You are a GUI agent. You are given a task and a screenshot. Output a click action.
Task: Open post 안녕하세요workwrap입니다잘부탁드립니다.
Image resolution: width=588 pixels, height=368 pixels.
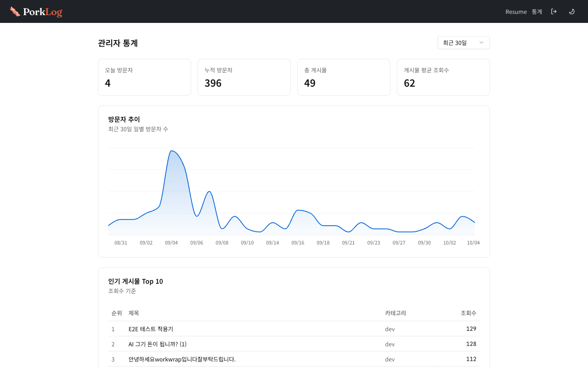click(x=182, y=359)
